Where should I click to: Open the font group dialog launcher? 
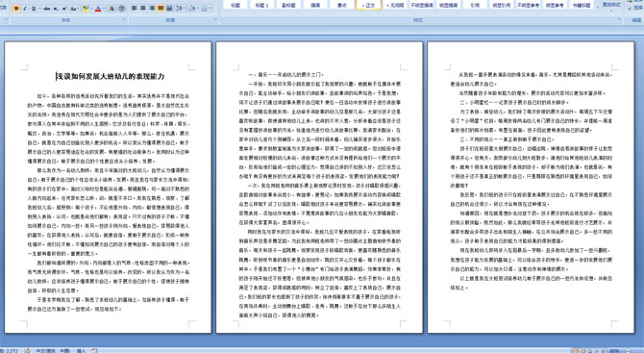pos(124,19)
